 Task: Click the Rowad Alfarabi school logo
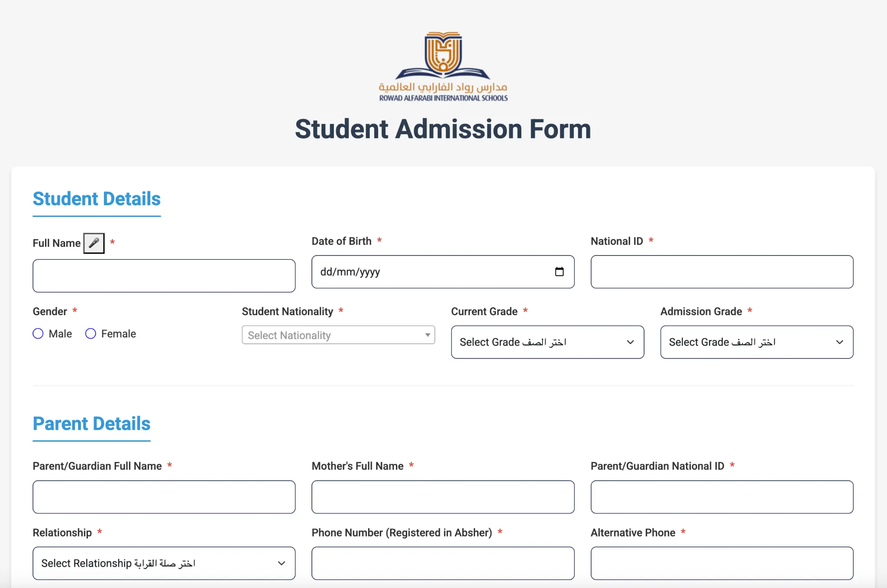pyautogui.click(x=443, y=67)
